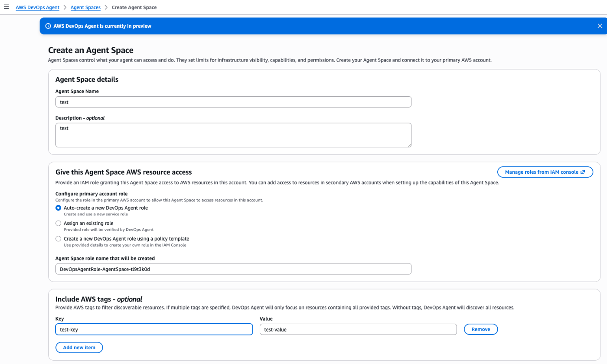
Task: Click into the Description text area
Action: coord(233,135)
